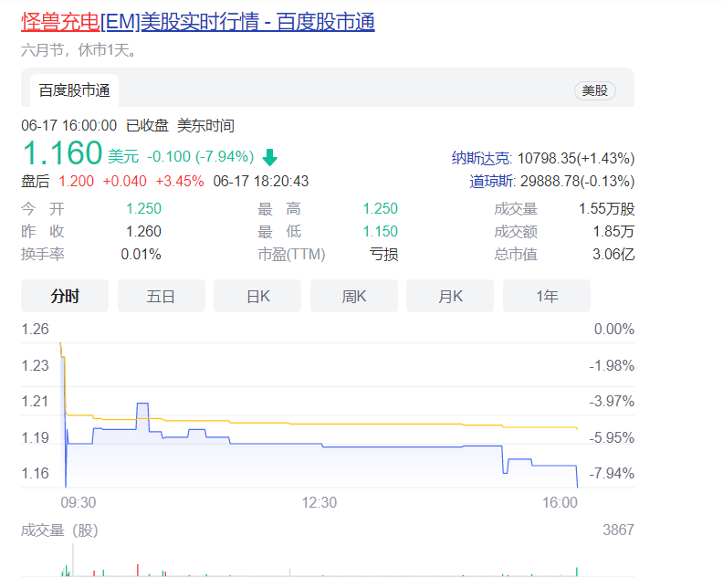
Task: Open the 怪兽充电 美股实时行情 title link
Action: 197,22
